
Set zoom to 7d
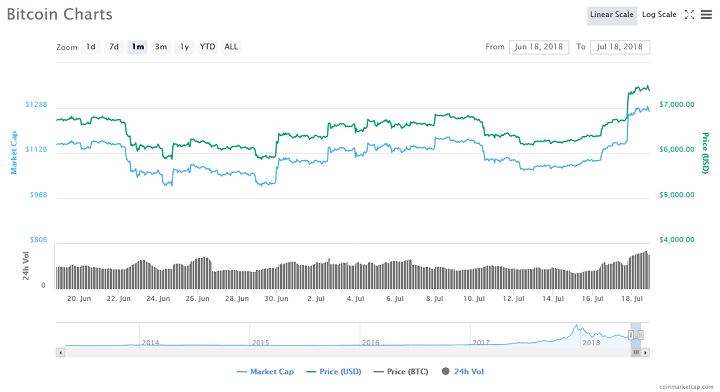pyautogui.click(x=114, y=47)
